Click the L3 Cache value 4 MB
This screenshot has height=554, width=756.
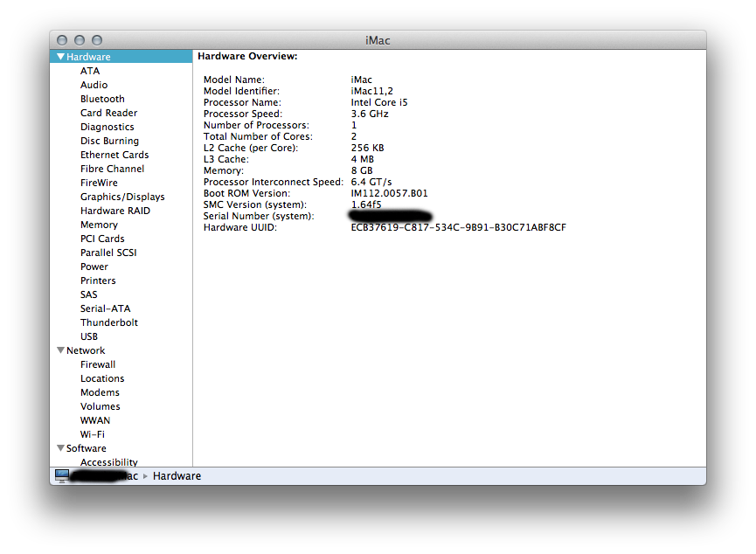tap(362, 159)
